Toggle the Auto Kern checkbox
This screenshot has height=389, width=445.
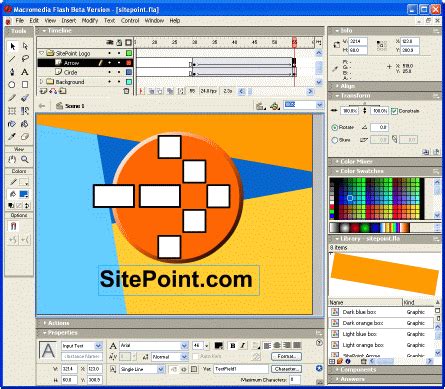tap(196, 357)
